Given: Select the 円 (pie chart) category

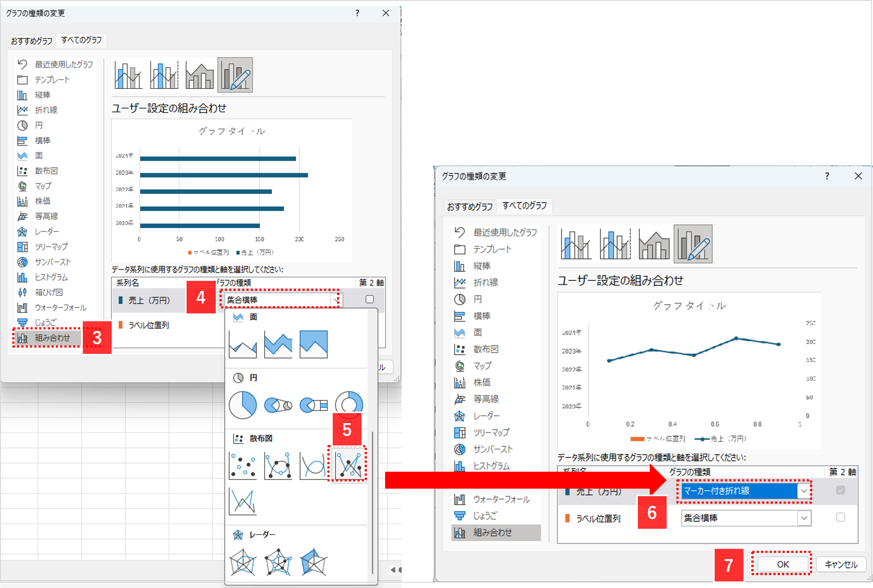Looking at the screenshot, I should (39, 125).
